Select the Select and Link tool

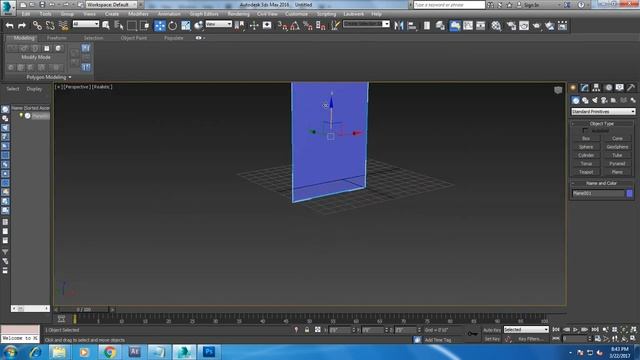[37, 26]
